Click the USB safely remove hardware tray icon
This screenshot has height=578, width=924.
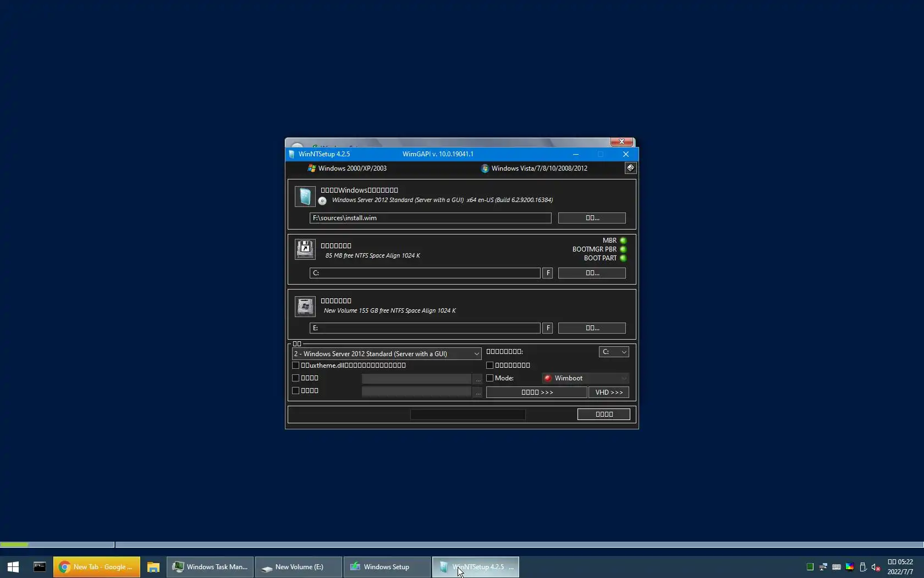point(863,567)
